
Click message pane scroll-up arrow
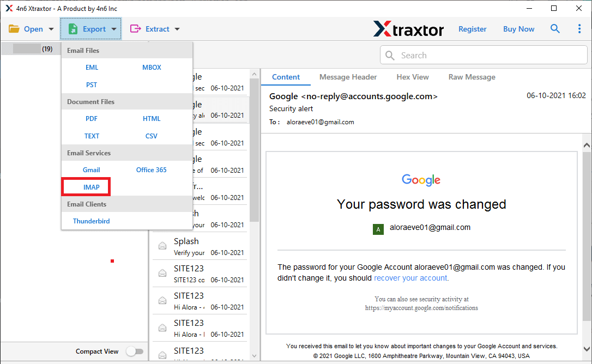587,145
